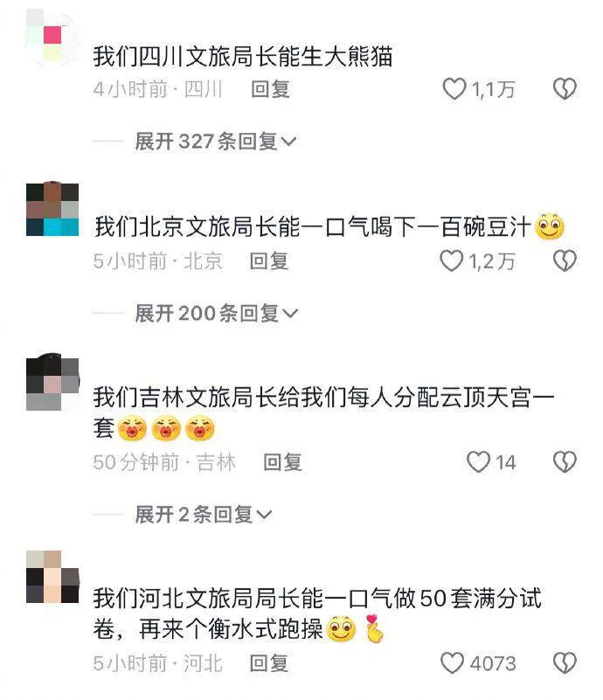
Task: Reply to the Jilin comment
Action: tap(282, 462)
